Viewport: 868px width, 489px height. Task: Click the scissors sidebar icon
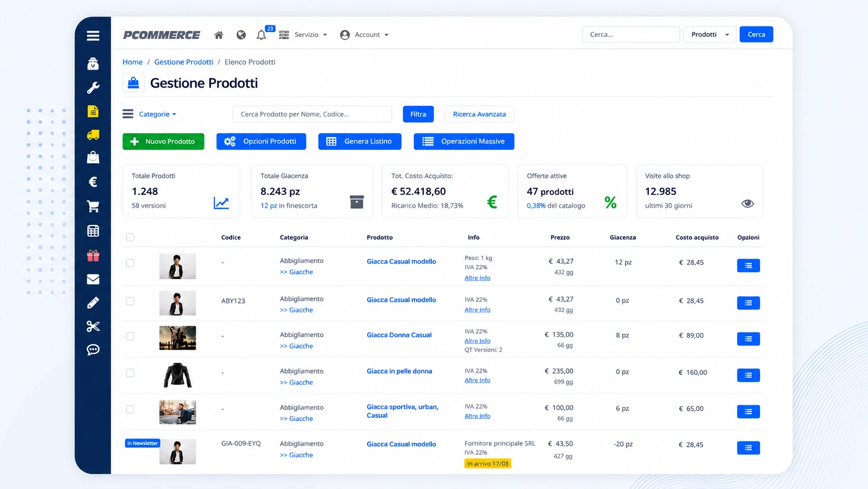[x=93, y=326]
